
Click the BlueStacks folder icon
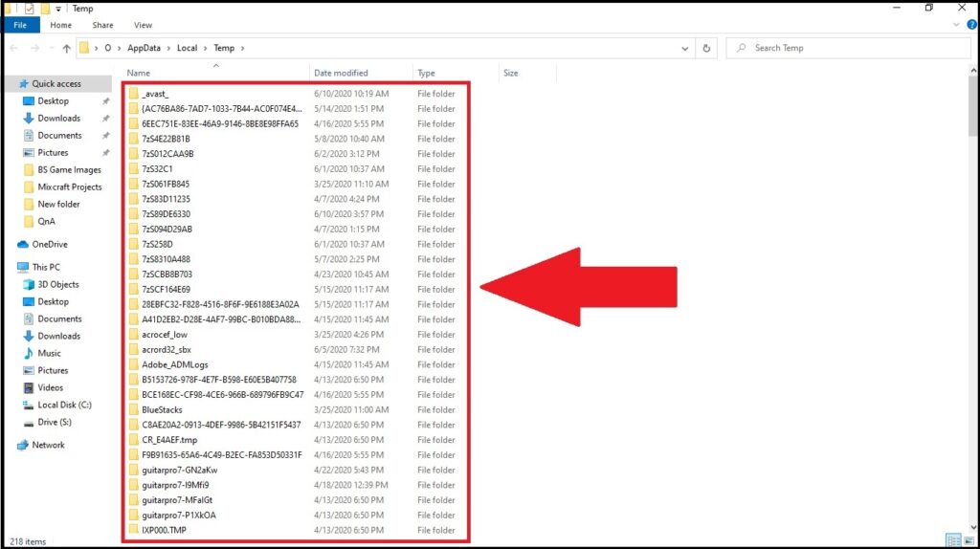pos(134,409)
